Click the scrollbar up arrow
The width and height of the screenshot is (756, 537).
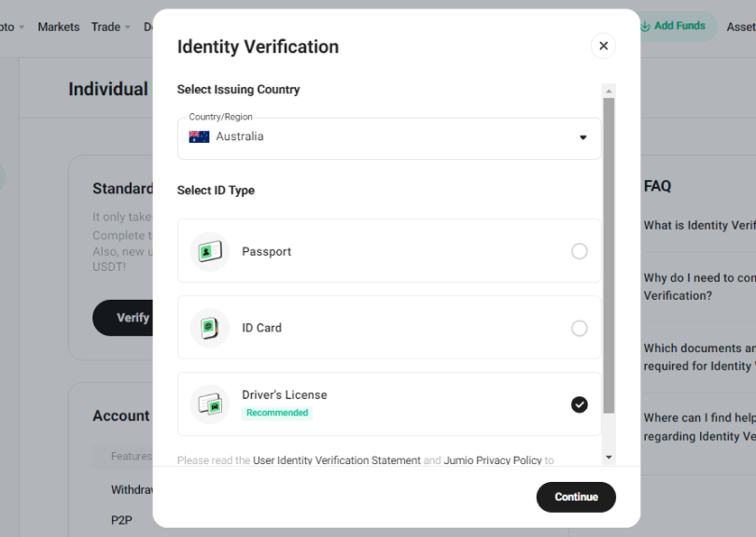tap(609, 92)
